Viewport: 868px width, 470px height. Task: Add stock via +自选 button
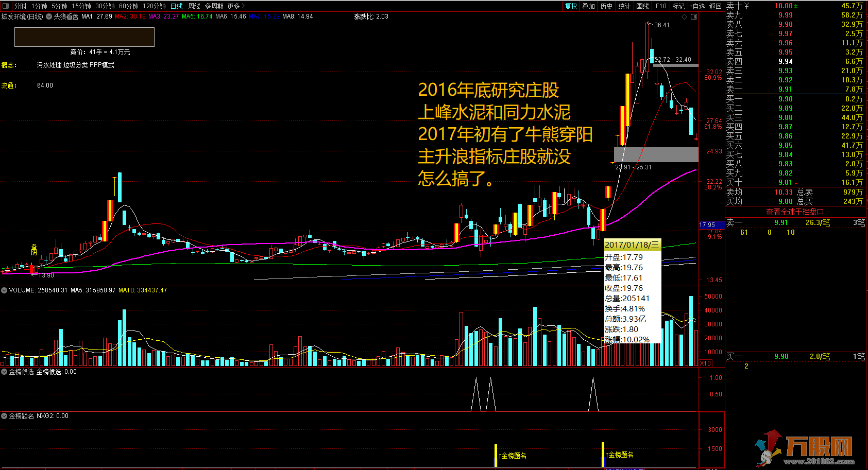click(x=697, y=6)
